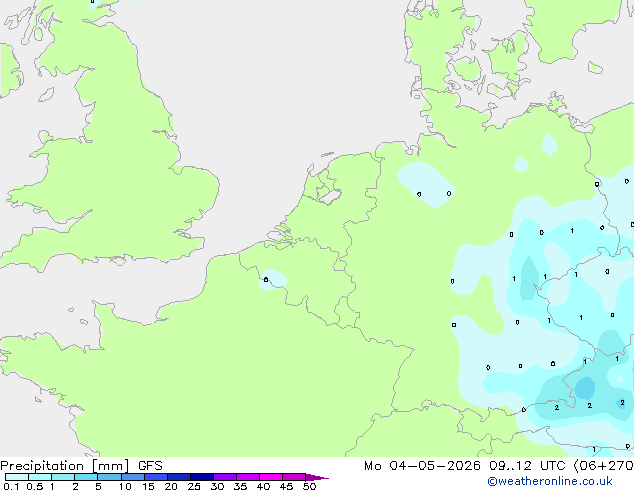The height and width of the screenshot is (490, 634).
Task: Click the '0' value in Belgium rain patch
Action: pyautogui.click(x=266, y=279)
